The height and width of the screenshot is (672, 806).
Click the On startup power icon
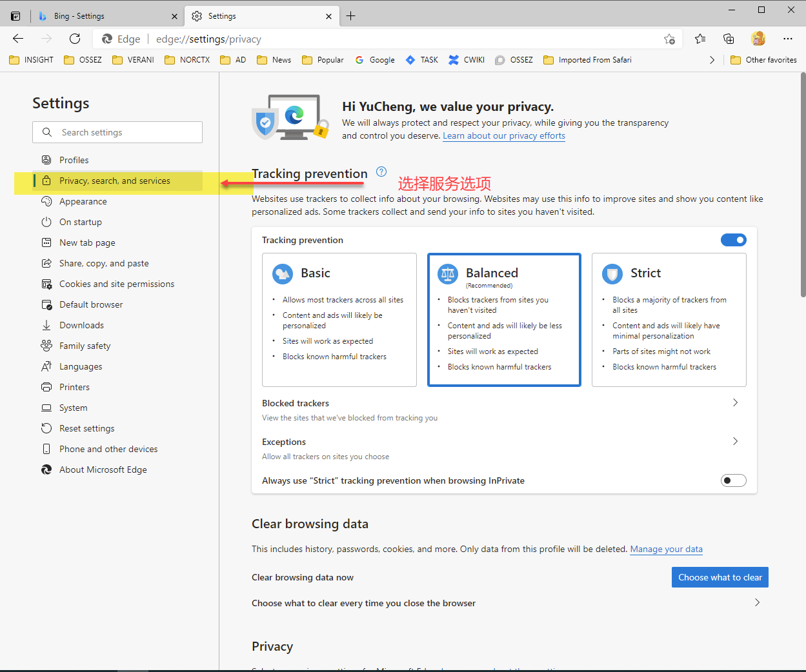coord(46,222)
